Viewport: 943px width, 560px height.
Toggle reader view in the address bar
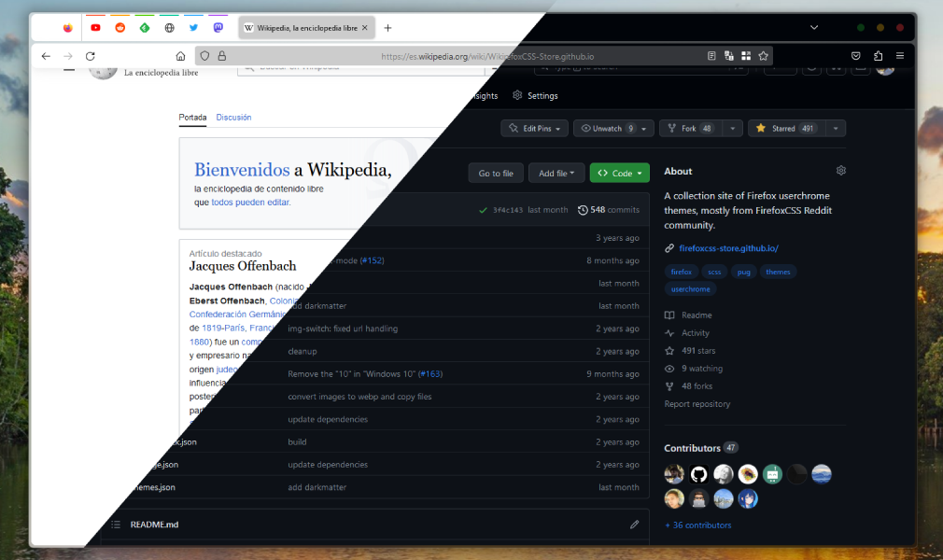tap(711, 56)
